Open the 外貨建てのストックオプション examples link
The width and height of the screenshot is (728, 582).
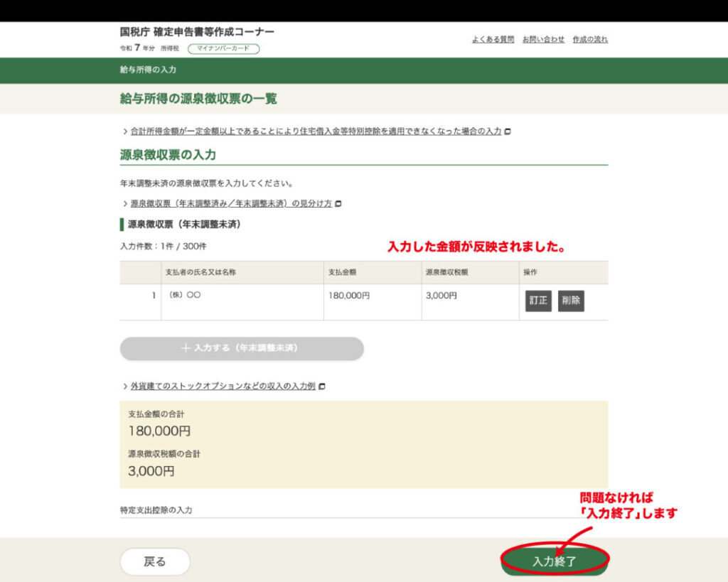click(223, 387)
